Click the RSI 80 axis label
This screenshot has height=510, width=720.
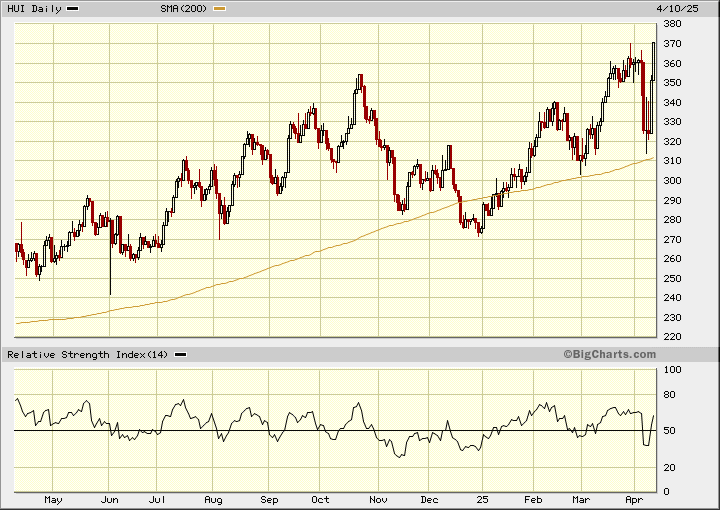(x=669, y=394)
